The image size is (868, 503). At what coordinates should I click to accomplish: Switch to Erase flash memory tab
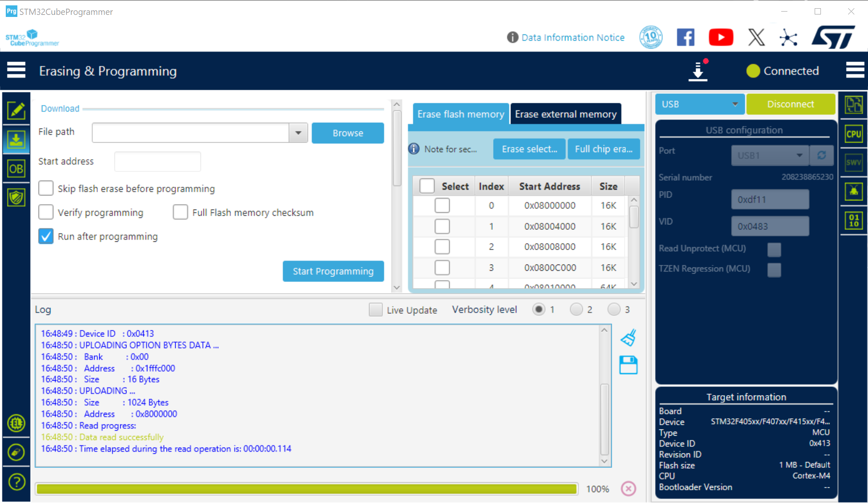pyautogui.click(x=460, y=114)
